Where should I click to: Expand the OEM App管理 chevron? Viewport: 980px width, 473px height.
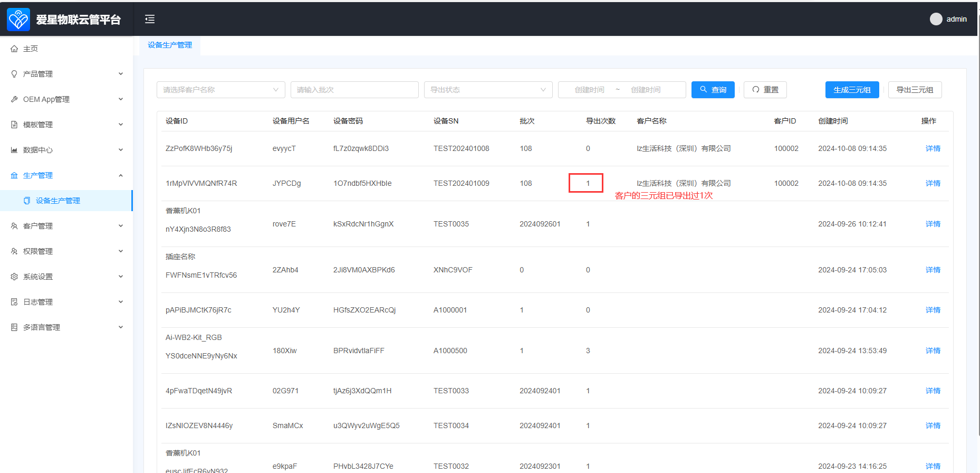pos(121,99)
